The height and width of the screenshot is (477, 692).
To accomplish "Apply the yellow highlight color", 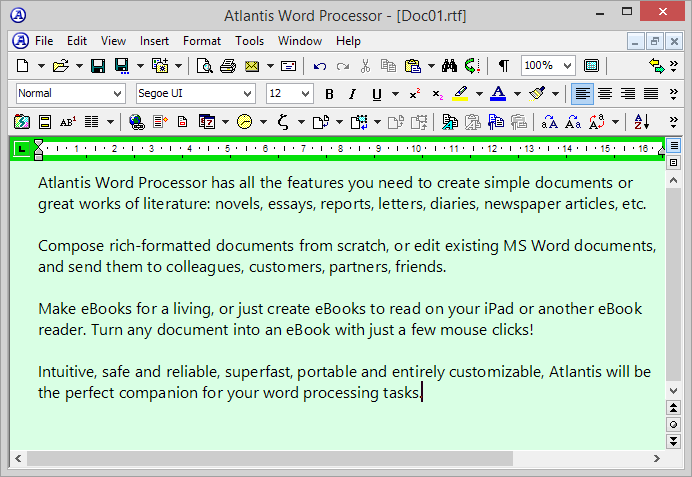I will [460, 94].
